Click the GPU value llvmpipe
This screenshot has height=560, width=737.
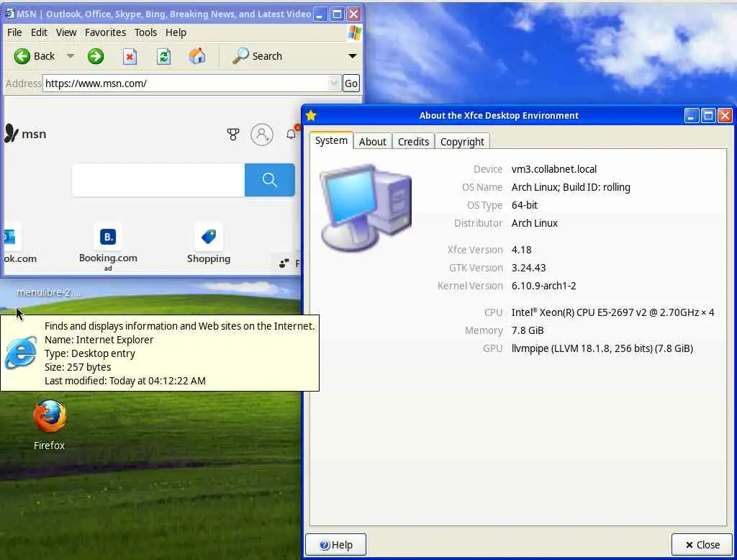click(602, 348)
